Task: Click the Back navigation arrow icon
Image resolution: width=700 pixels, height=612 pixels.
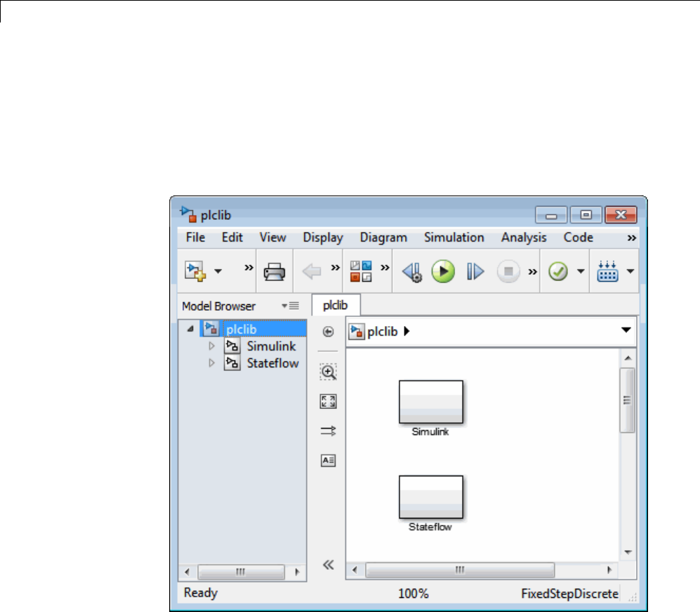Action: tap(312, 271)
